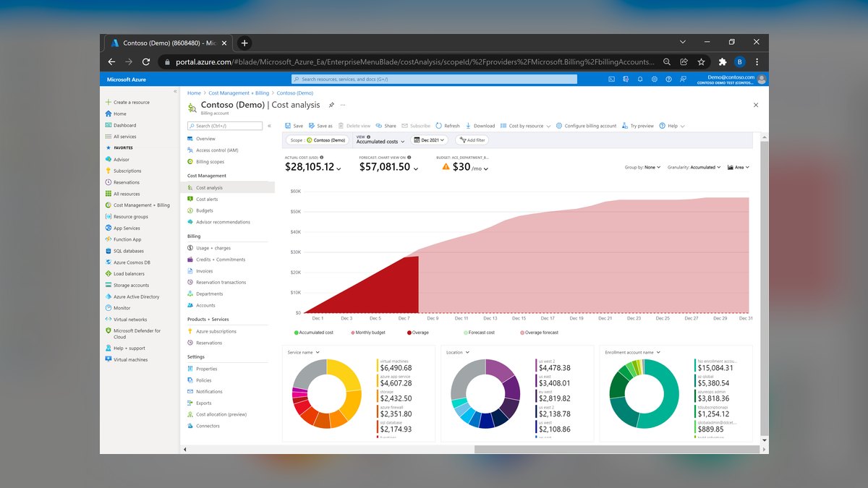Click Share in cost analysis toolbar
868x488 pixels.
386,126
